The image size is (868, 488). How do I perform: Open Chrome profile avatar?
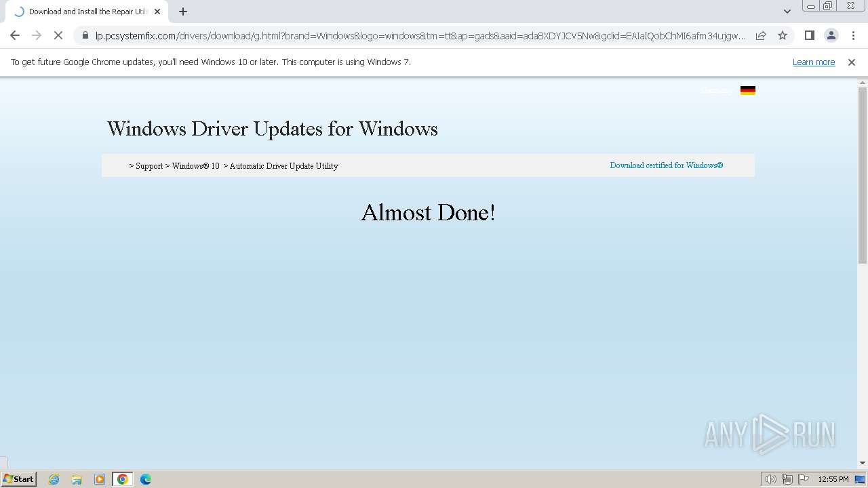(831, 35)
